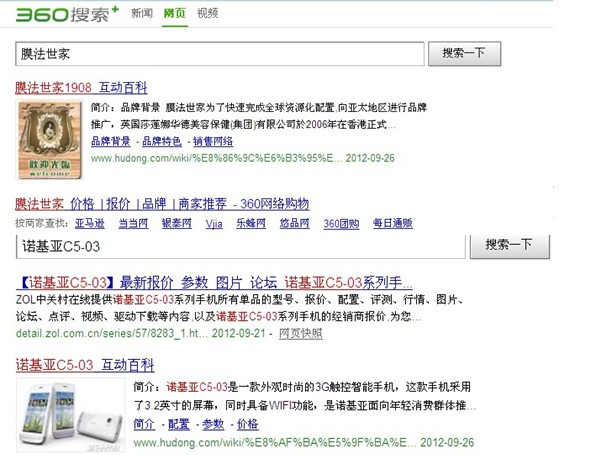Focus the search box containing 诺基亚C5-03
This screenshot has width=590, height=455.
[241, 247]
